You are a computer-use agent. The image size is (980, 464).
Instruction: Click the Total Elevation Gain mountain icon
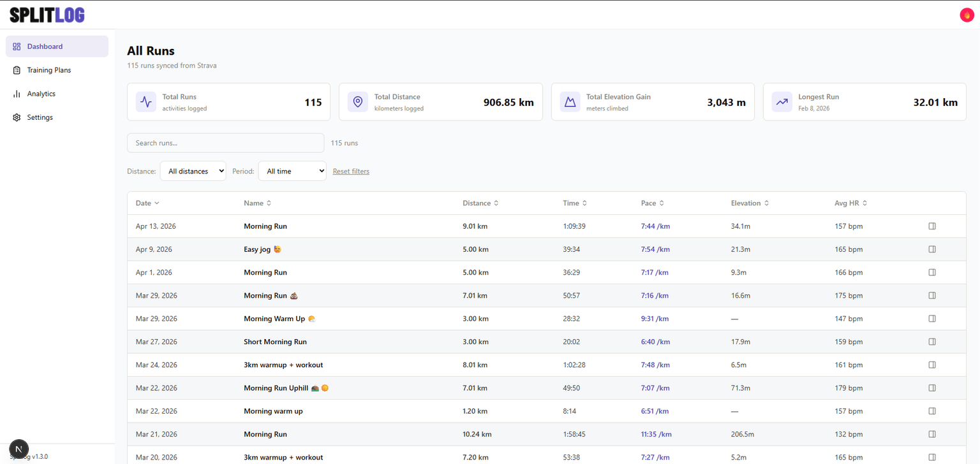570,102
